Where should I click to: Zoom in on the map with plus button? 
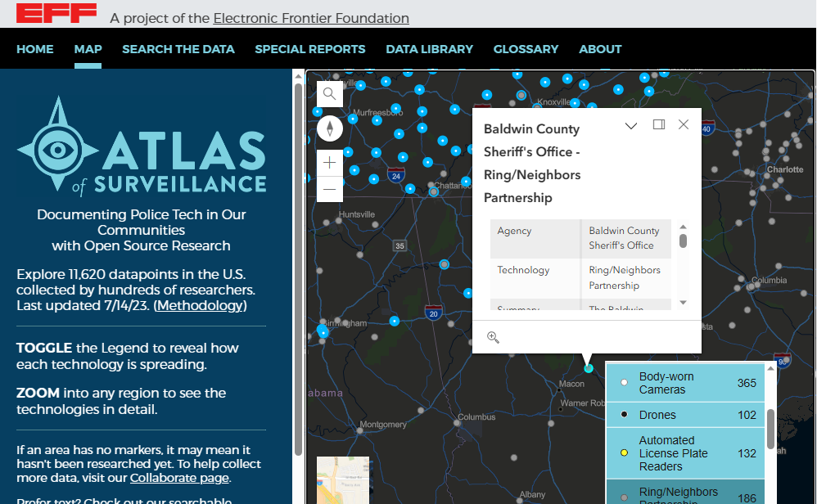[330, 163]
